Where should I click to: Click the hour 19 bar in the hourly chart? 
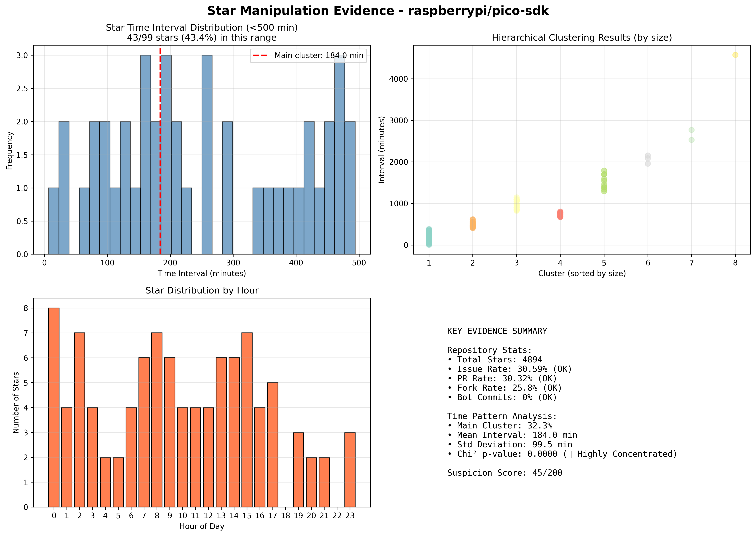(x=298, y=470)
